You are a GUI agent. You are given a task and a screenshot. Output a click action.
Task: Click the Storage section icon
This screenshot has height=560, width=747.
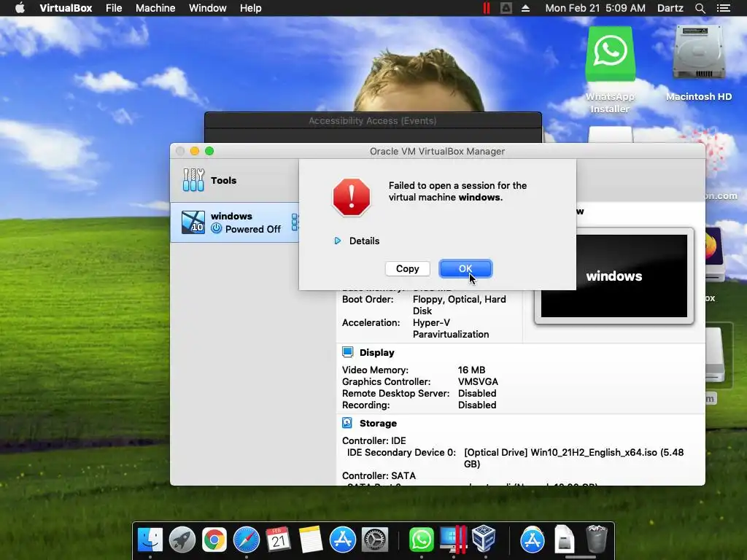click(347, 423)
